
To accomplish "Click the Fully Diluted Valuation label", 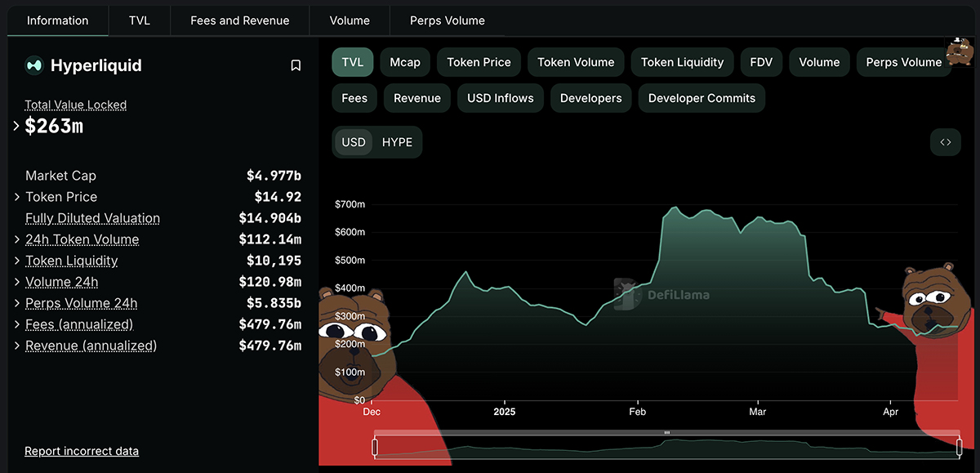I will 93,218.
